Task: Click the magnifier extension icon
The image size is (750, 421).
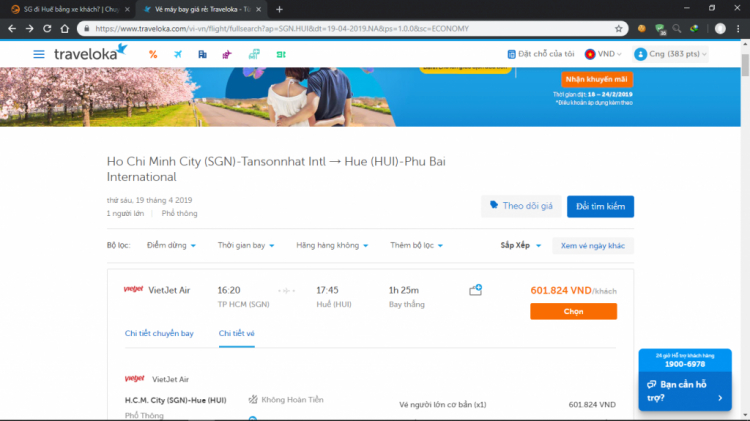Action: (677, 29)
